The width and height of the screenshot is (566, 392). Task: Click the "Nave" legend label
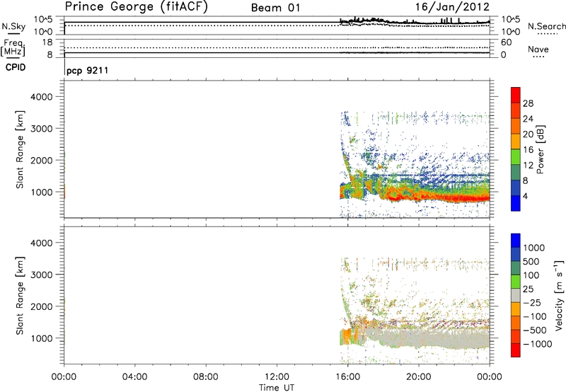[x=538, y=50]
